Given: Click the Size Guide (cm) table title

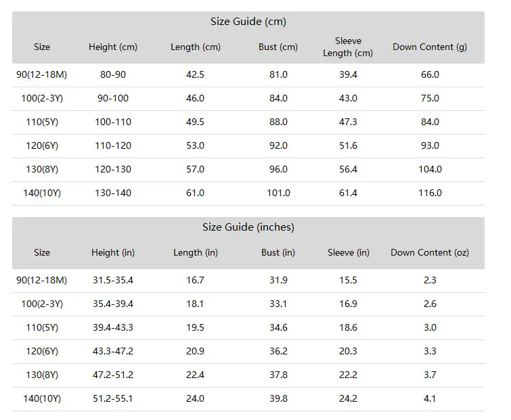Looking at the screenshot, I should click(248, 22).
